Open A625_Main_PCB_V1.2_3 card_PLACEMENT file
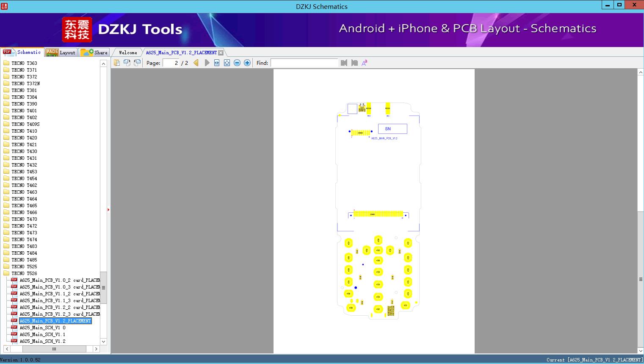This screenshot has height=364, width=644. pyautogui.click(x=60, y=314)
